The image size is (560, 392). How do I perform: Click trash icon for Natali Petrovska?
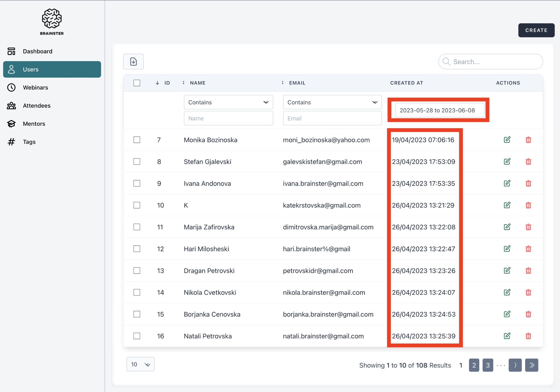pos(528,336)
